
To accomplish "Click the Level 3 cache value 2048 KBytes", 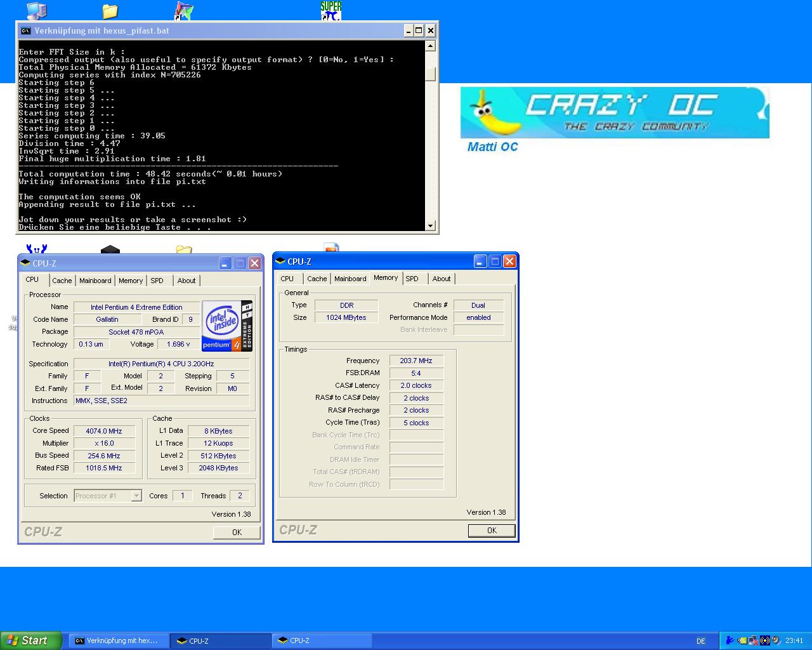I will pos(218,468).
